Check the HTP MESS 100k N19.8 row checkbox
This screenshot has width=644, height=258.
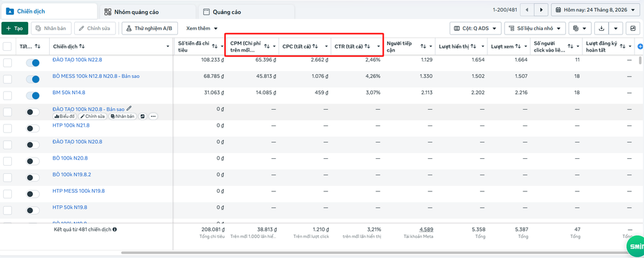[x=8, y=194]
